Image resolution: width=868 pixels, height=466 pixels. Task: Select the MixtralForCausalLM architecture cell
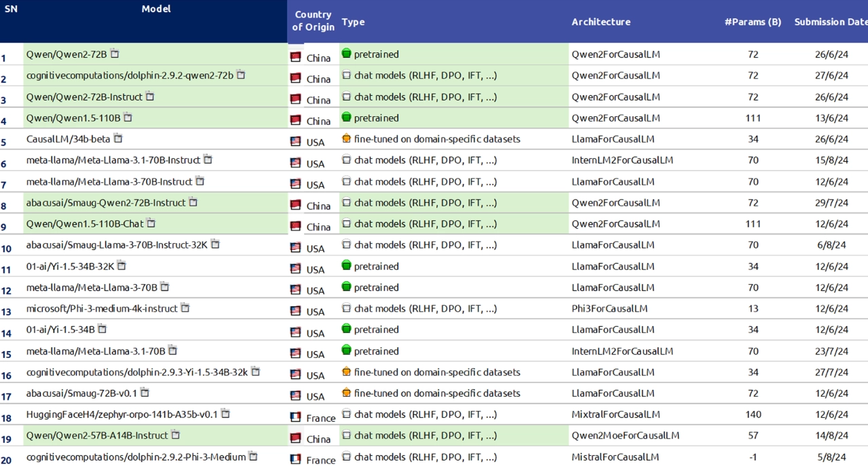point(616,414)
